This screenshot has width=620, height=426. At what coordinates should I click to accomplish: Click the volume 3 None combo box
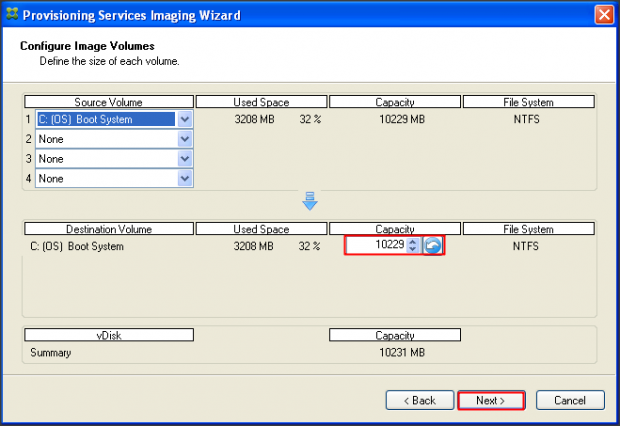click(114, 159)
